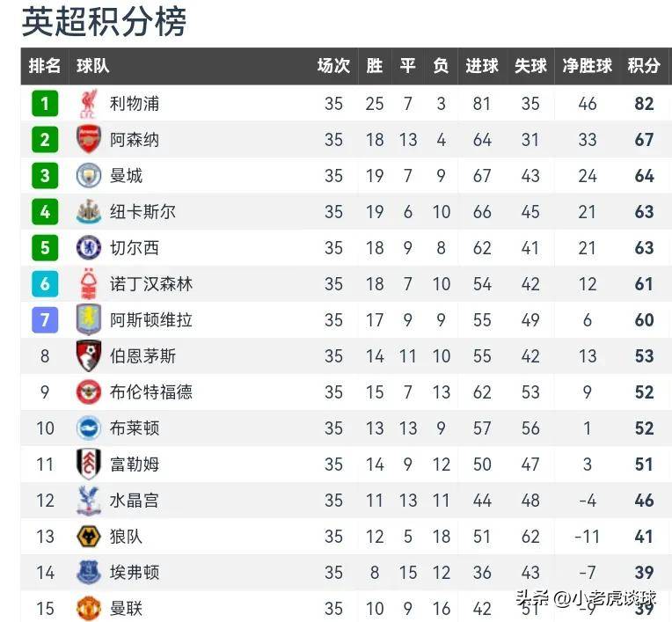Click the 排名 column header
This screenshot has height=622, width=672.
[x=45, y=66]
